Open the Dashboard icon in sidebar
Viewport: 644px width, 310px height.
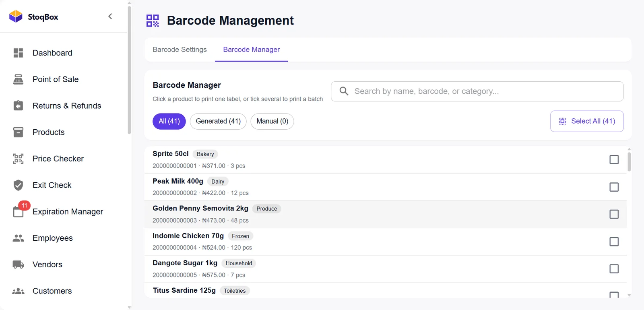18,53
